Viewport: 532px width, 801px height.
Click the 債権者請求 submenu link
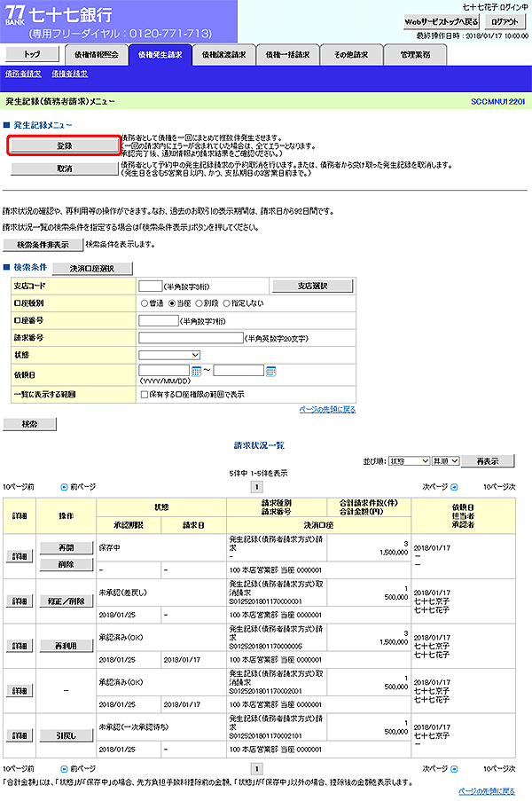tap(69, 75)
